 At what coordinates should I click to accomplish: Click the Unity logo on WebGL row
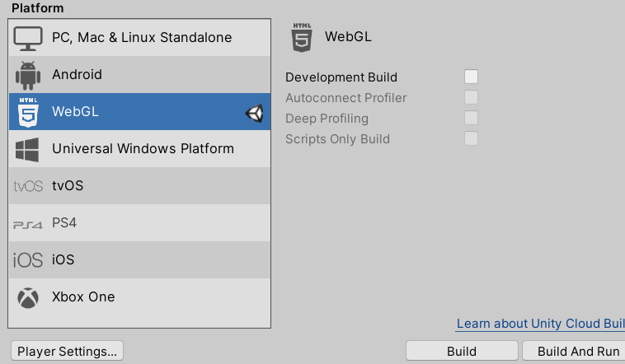[254, 113]
